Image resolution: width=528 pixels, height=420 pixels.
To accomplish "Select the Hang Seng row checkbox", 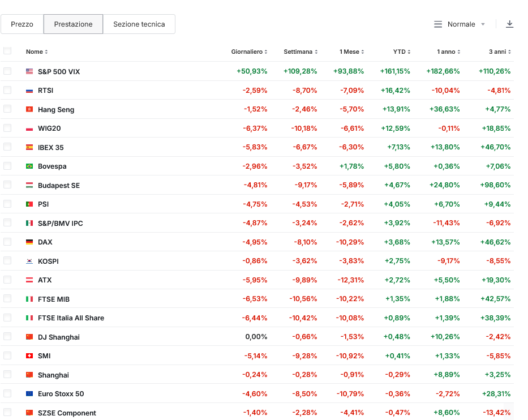I will click(x=7, y=109).
